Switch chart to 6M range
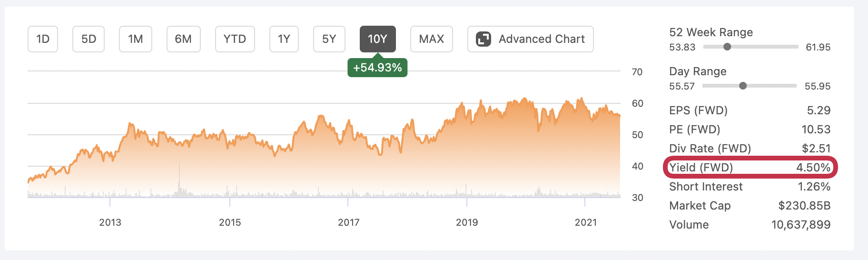 (x=183, y=39)
